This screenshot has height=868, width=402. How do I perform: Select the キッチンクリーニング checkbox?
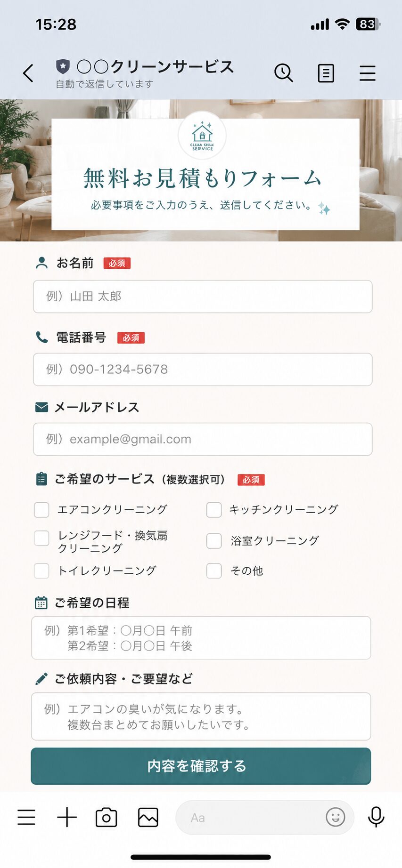coord(214,510)
